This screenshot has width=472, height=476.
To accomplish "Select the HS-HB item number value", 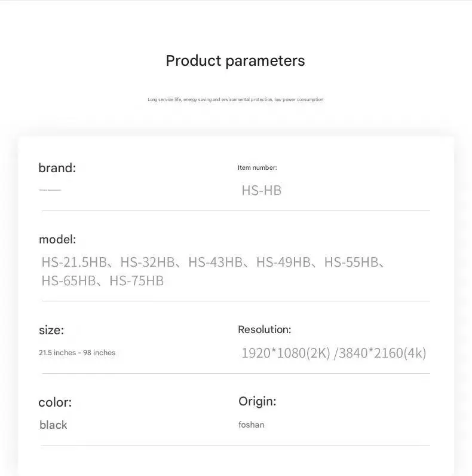I will point(261,191).
